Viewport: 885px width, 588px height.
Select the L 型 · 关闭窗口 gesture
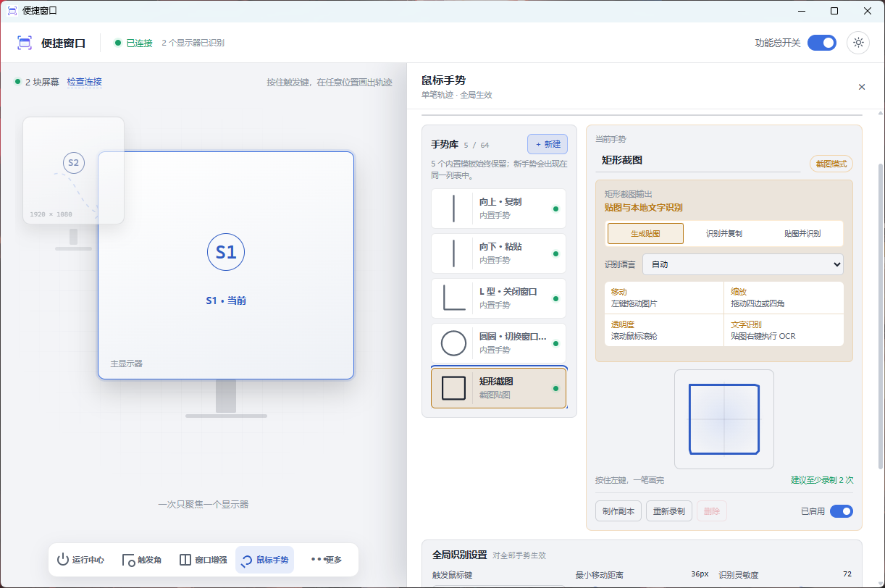coord(498,298)
